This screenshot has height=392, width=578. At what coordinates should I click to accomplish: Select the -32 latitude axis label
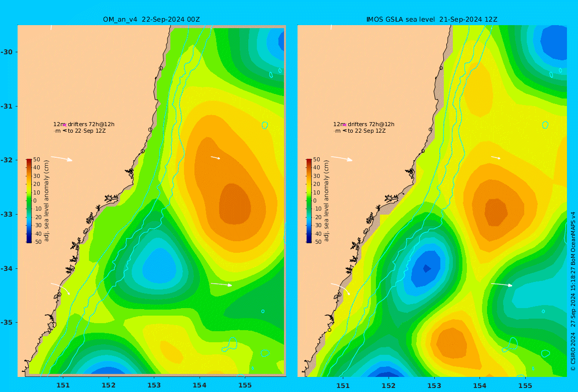coord(6,160)
